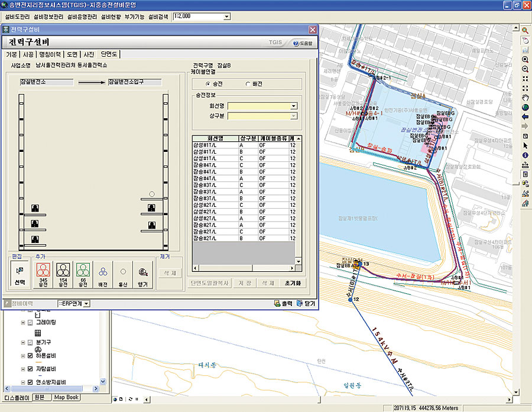
Task: Collapse the 하론설비 tree node
Action: click(22, 356)
